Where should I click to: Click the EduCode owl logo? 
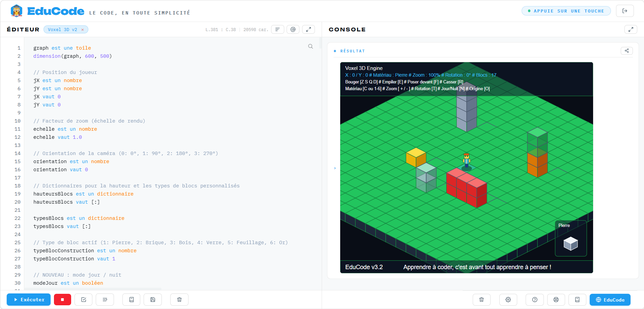coord(16,11)
